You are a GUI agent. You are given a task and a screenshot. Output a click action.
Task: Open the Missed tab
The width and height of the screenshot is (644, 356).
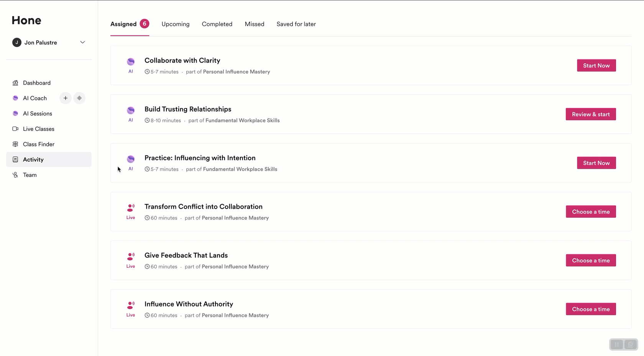point(254,24)
